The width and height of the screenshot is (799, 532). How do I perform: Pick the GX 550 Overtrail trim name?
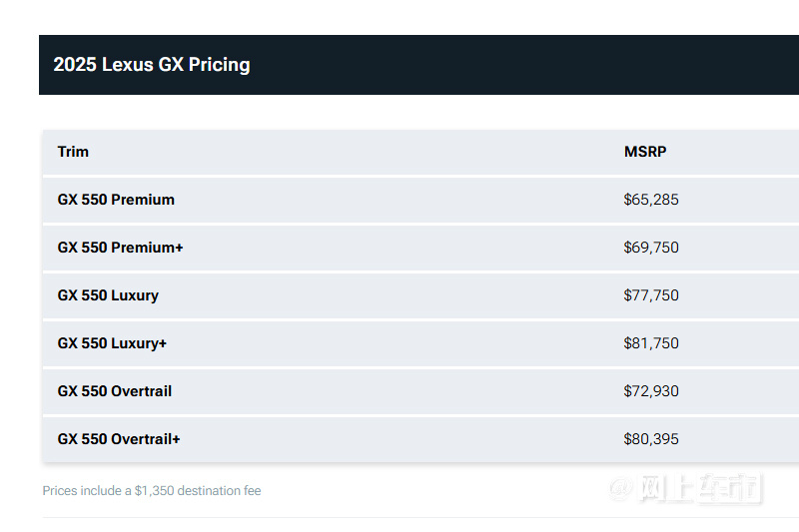point(114,391)
